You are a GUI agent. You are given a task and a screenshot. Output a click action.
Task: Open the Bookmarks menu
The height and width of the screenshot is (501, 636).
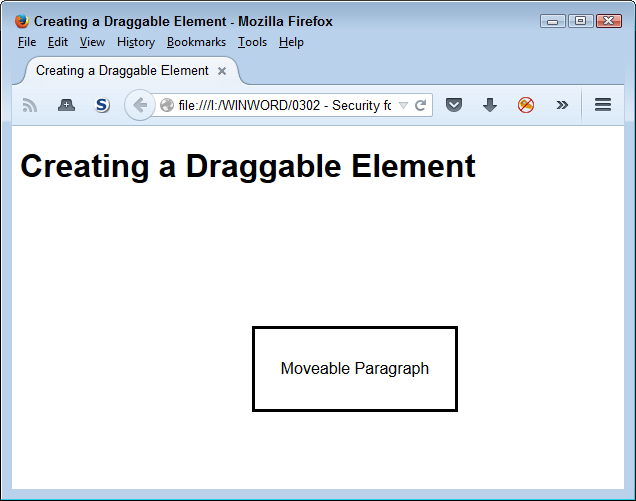pos(196,42)
